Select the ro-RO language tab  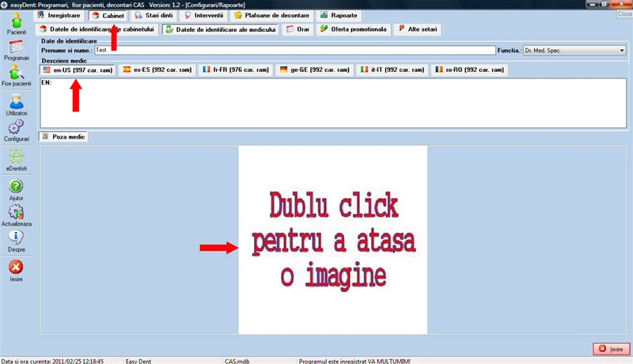pos(472,70)
